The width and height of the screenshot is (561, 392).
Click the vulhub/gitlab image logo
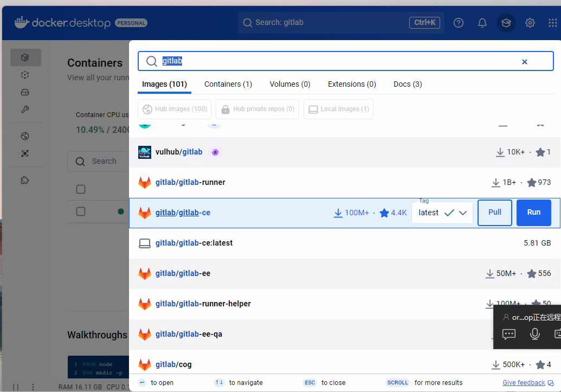[x=145, y=152]
